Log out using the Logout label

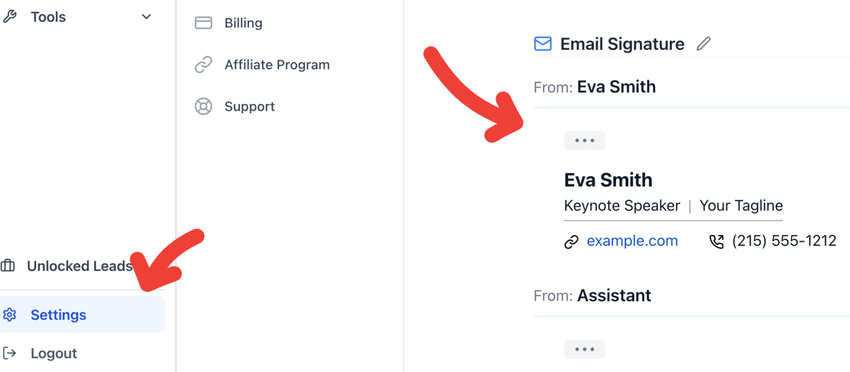(x=54, y=354)
